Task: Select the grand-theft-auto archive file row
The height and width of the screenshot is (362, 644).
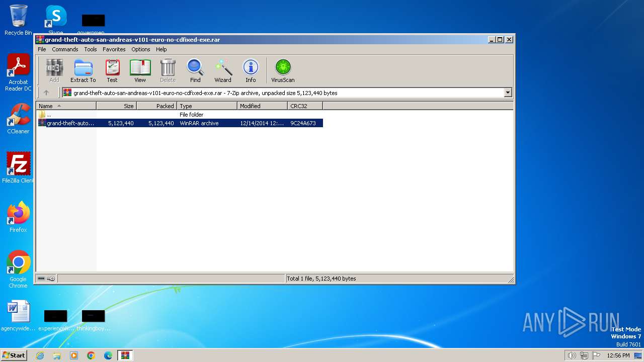Action: tap(180, 123)
